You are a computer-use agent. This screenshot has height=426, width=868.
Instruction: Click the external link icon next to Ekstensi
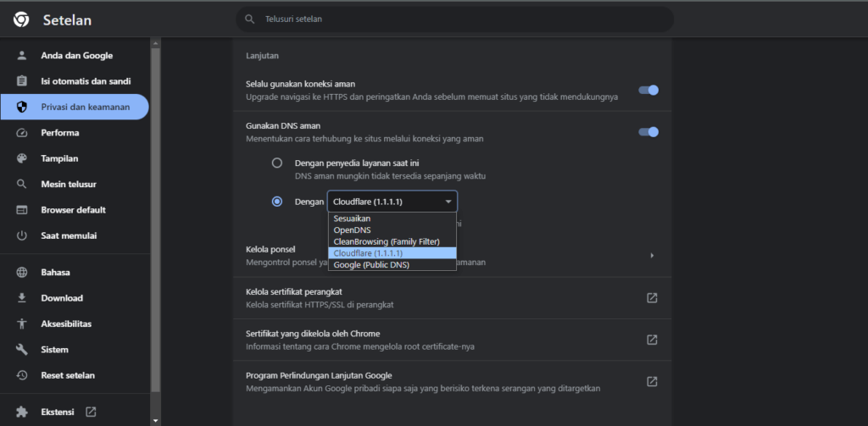[x=91, y=412]
